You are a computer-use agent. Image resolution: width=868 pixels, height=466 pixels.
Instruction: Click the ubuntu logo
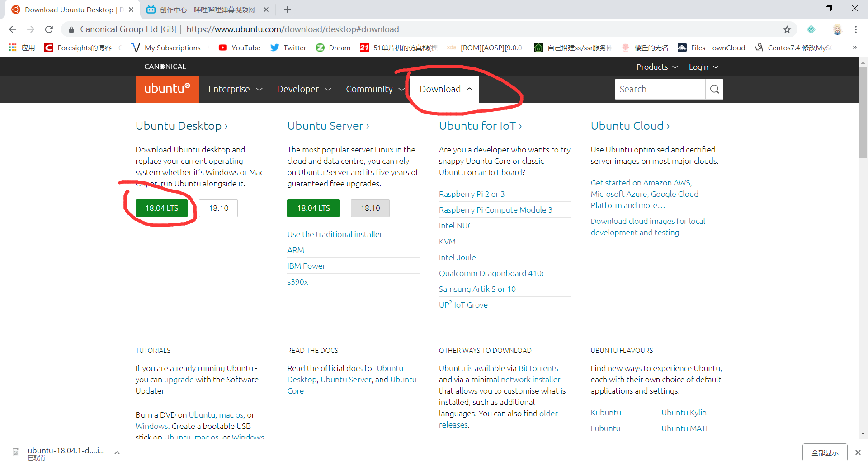point(167,89)
